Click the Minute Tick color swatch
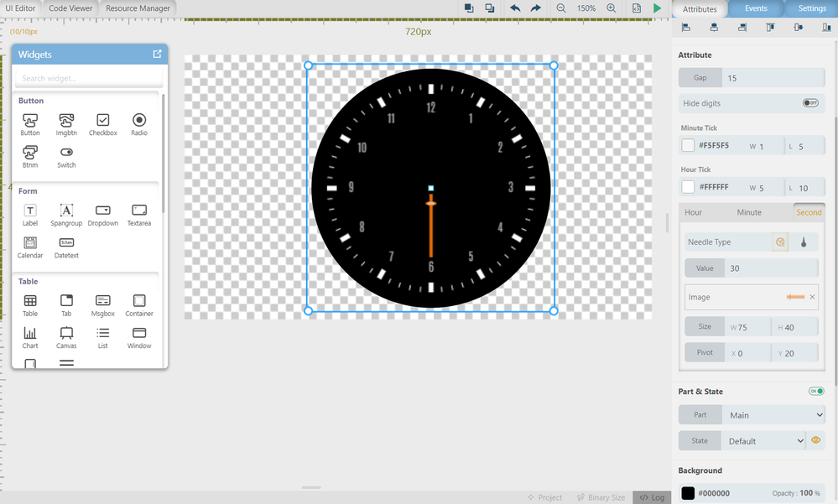The width and height of the screenshot is (838, 504). click(x=688, y=145)
